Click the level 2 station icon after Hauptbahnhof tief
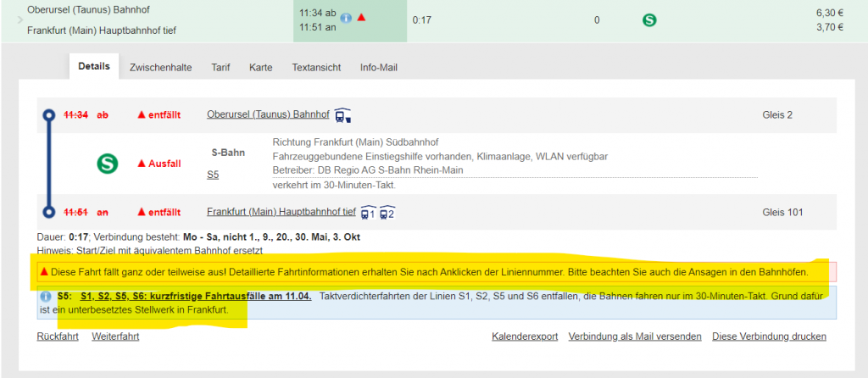The image size is (868, 378). coord(387,212)
